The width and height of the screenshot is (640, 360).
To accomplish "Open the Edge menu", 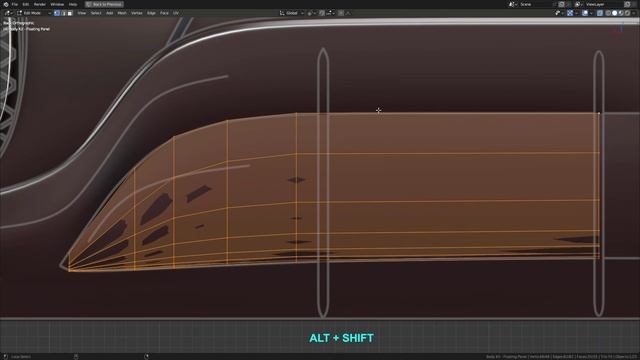I will [x=151, y=13].
